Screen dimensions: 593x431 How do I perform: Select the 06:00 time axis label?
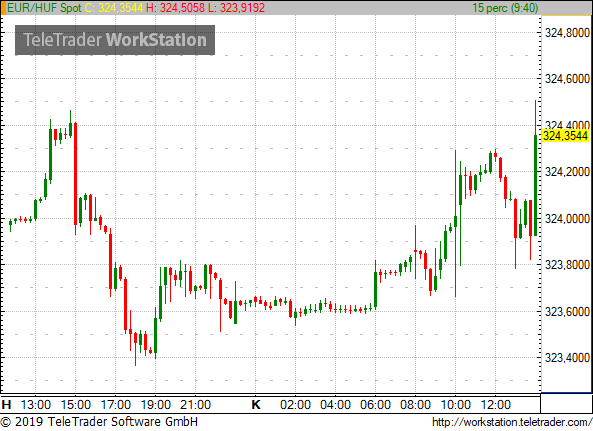pyautogui.click(x=375, y=405)
